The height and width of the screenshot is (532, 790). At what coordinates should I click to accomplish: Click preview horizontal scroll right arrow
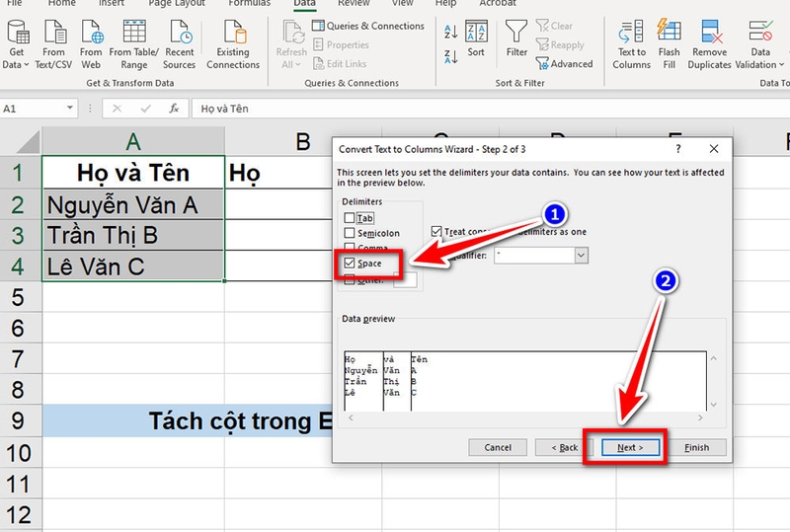(700, 418)
